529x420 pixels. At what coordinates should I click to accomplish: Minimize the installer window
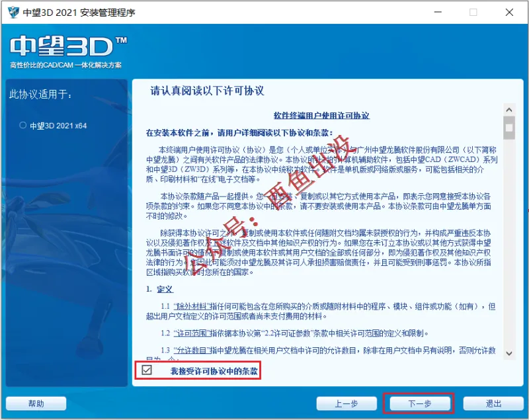coord(438,12)
